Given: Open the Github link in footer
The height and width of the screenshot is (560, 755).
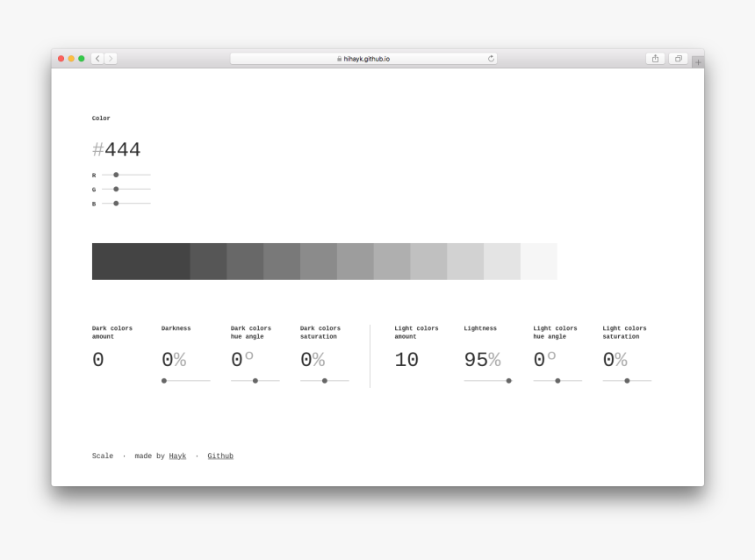Looking at the screenshot, I should pos(220,456).
